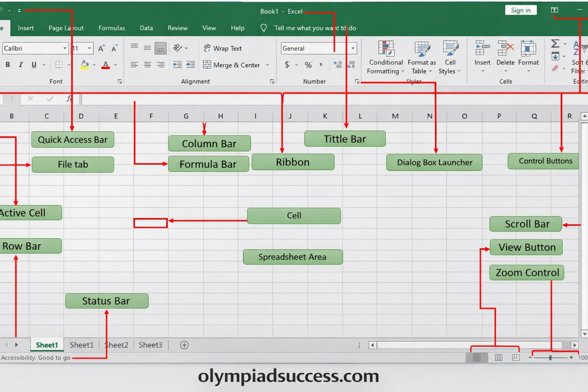Open the General number format dropdown
This screenshot has width=588, height=392.
coord(353,48)
